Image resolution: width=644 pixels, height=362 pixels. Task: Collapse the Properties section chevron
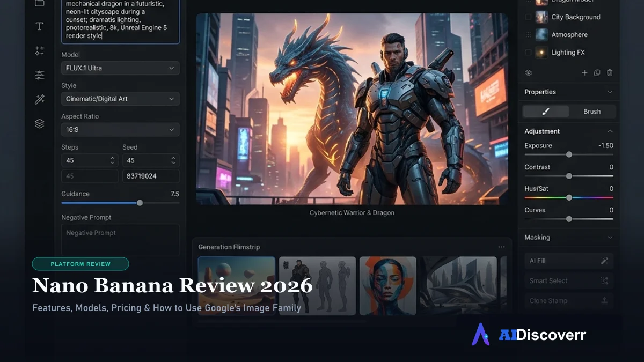610,92
